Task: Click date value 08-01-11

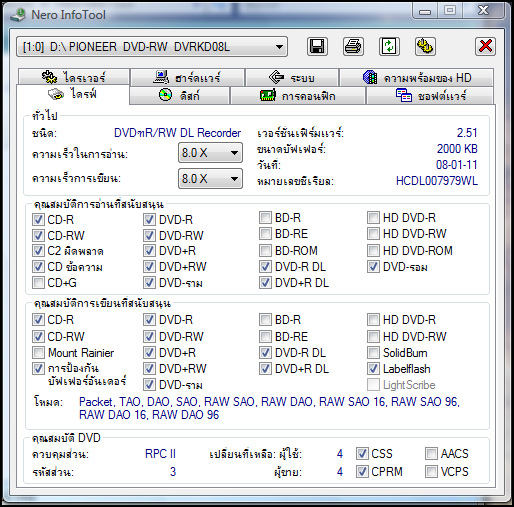Action: [x=457, y=165]
